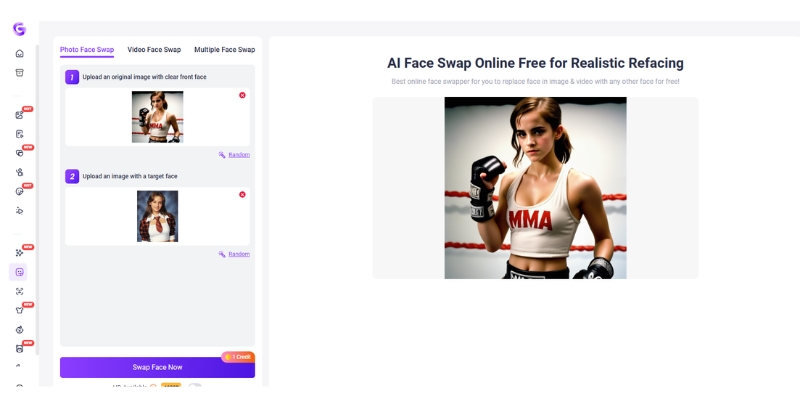800x400 pixels.
Task: Click Random link under original image
Action: [239, 155]
